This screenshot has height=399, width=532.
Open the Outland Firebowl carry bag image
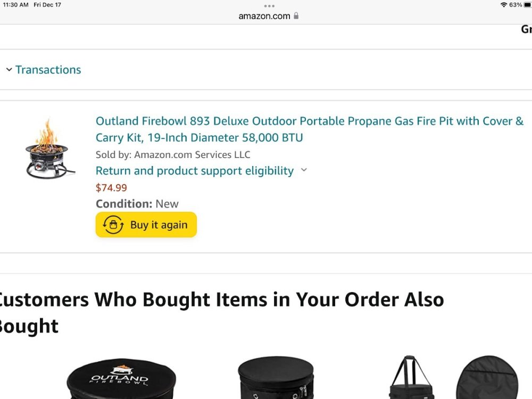(121, 379)
